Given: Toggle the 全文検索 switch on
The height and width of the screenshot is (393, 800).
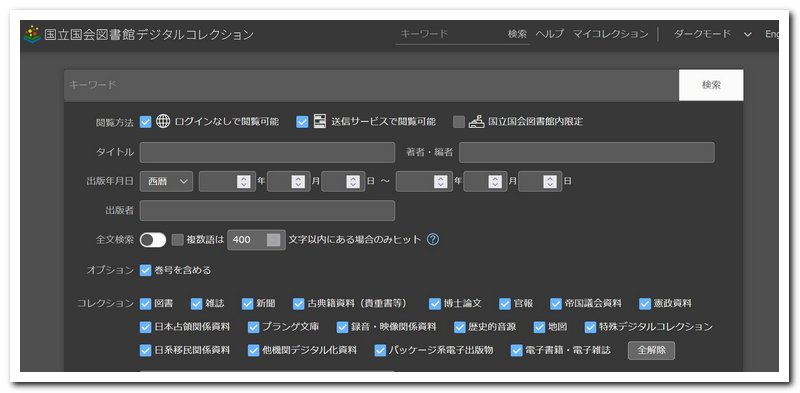Looking at the screenshot, I should click(153, 240).
